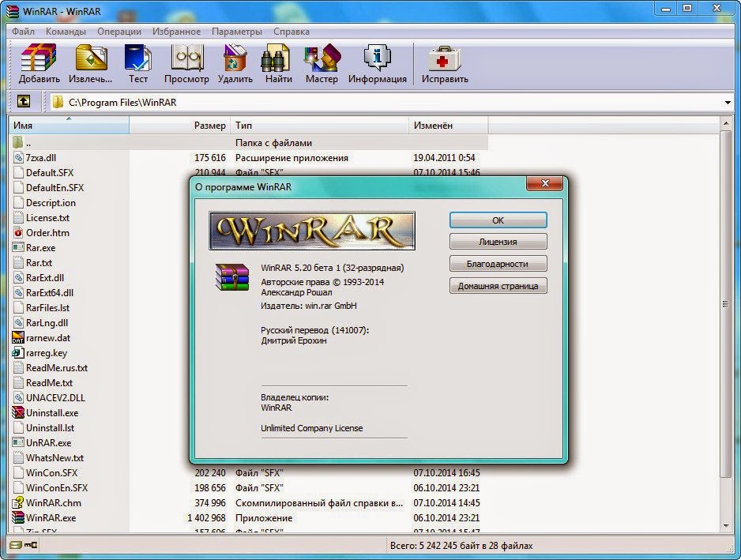Select the ReadMe.rus.txt file name
The width and height of the screenshot is (741, 560).
57,367
